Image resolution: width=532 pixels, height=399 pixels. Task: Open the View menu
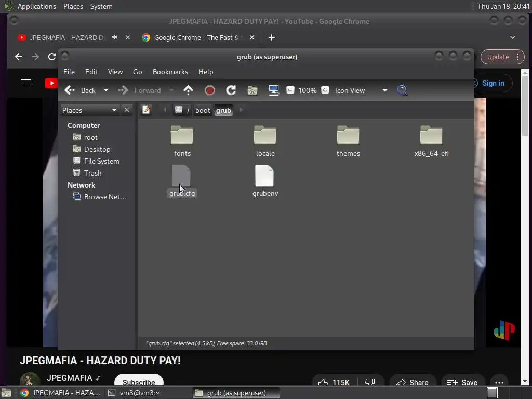(x=115, y=72)
